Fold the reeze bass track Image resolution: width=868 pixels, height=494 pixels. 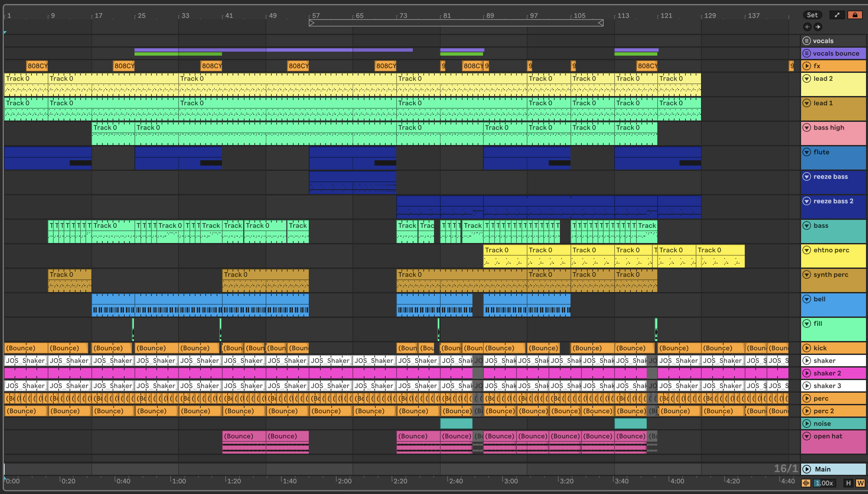(807, 177)
